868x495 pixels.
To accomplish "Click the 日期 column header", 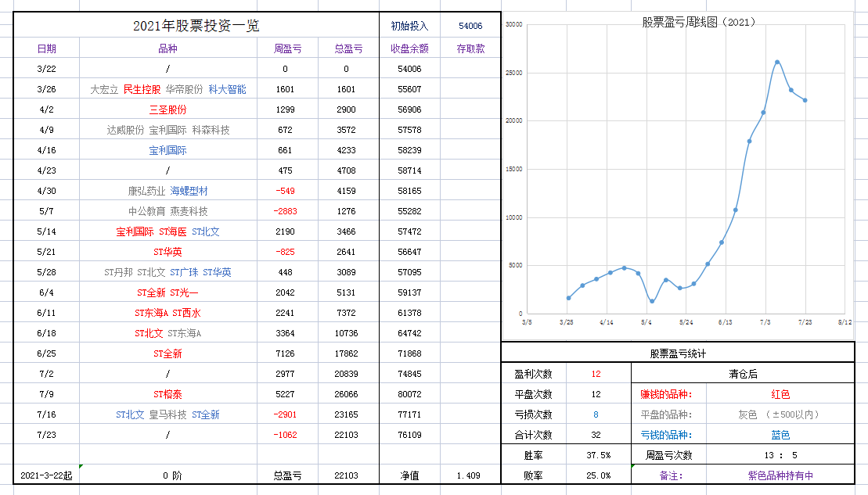I will click(x=46, y=48).
